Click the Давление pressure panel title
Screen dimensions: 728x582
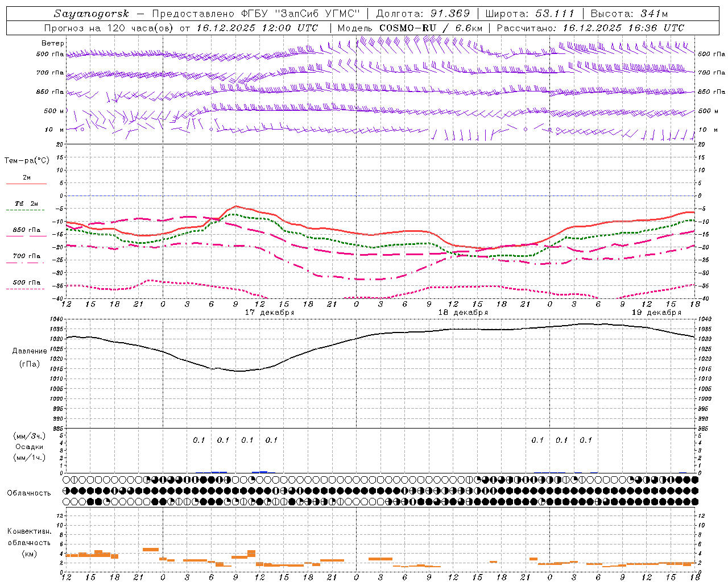29,351
